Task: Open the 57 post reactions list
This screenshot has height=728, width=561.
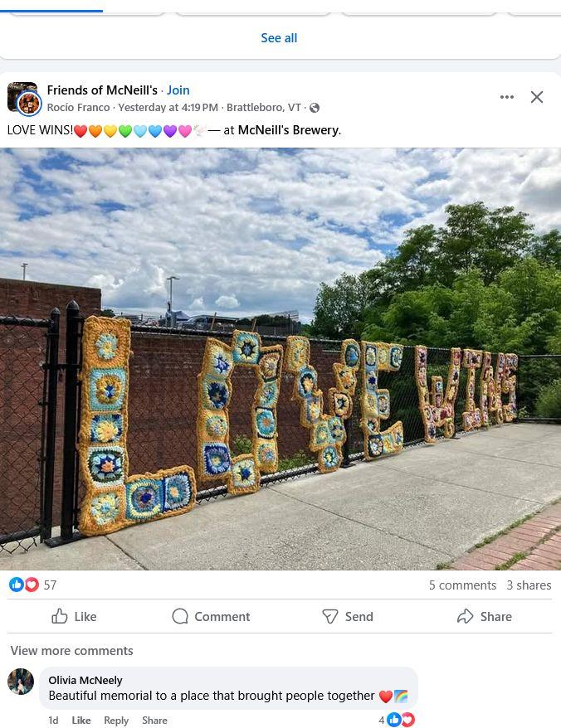Action: click(32, 585)
